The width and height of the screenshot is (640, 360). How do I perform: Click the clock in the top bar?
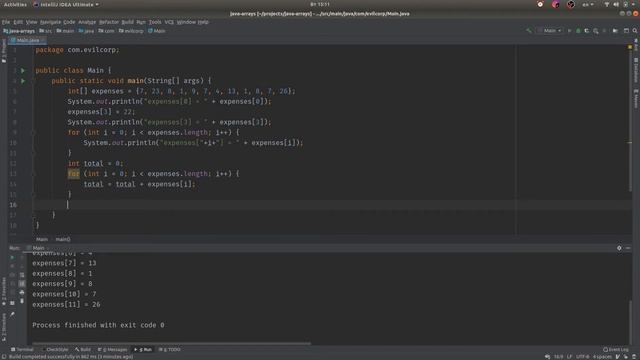[x=320, y=4]
